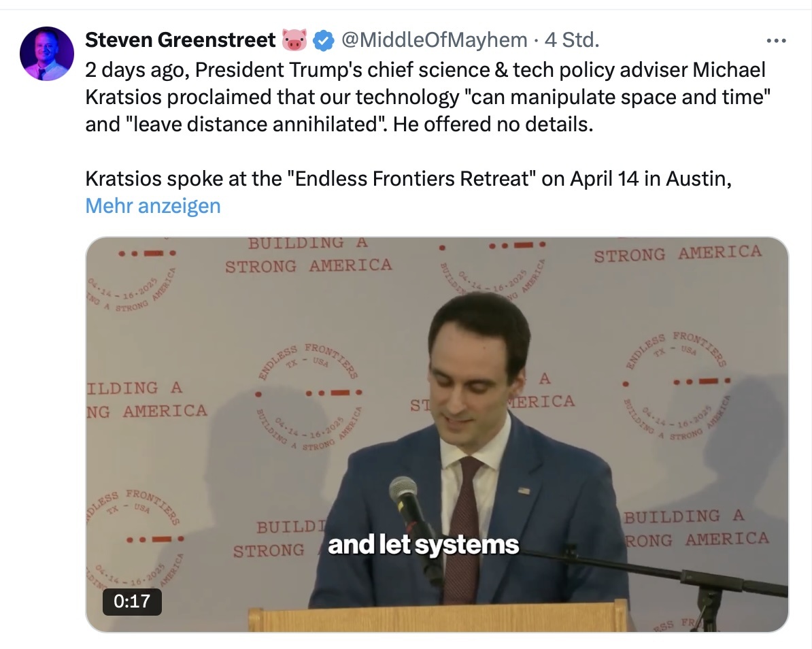This screenshot has height=649, width=812.
Task: Expand the tweet via "Mehr anzeigen"
Action: coord(153,205)
